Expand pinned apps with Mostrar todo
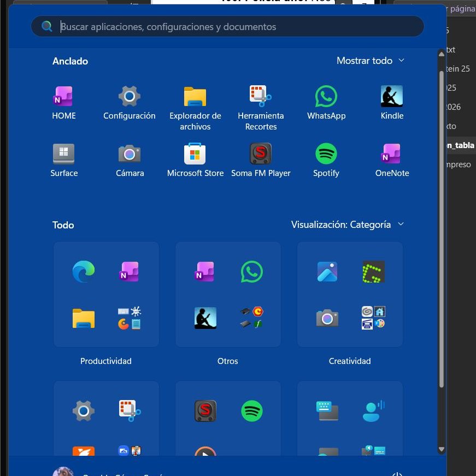Screen dimensions: 476x476 click(371, 61)
